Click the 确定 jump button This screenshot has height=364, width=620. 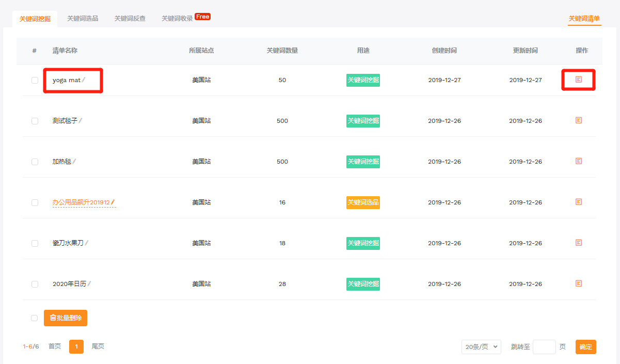[x=586, y=347]
